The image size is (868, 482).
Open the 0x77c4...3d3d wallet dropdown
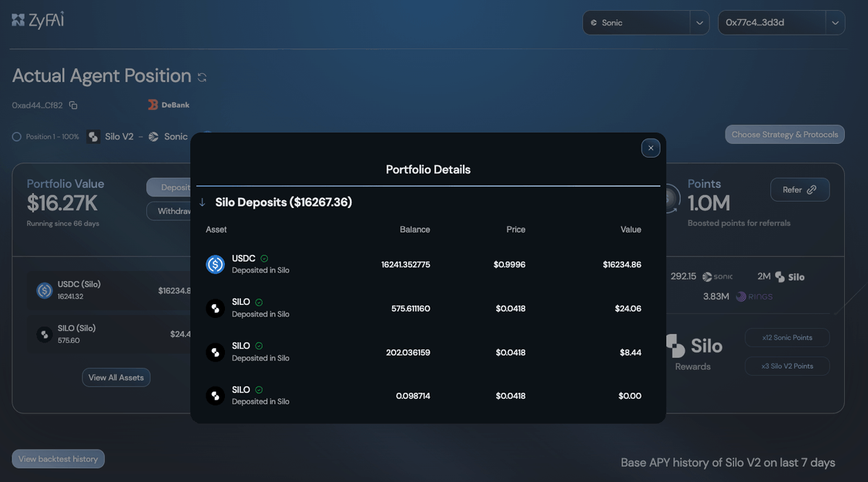(781, 22)
